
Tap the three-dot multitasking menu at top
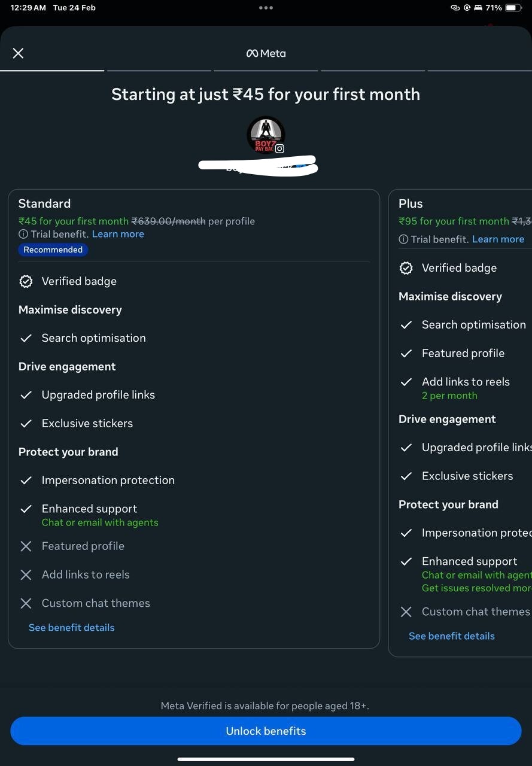tap(266, 8)
